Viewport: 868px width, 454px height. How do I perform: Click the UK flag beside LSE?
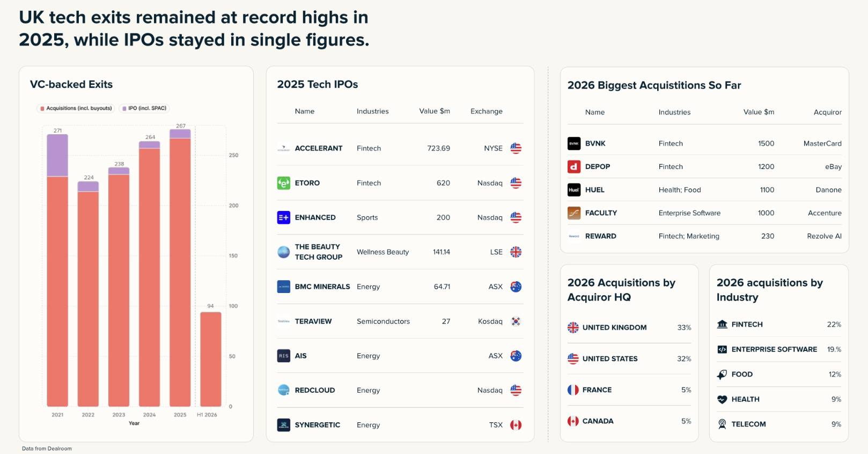516,252
